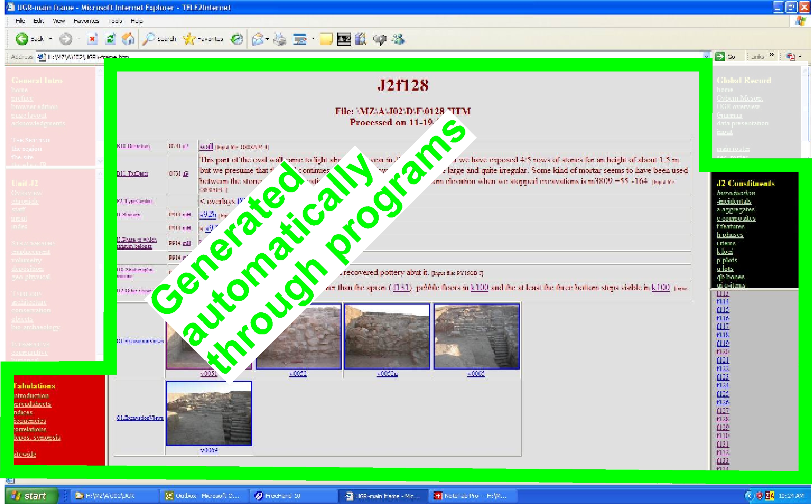Viewport: 812px width, 504px height.
Task: Open the Favorites menu
Action: point(86,21)
